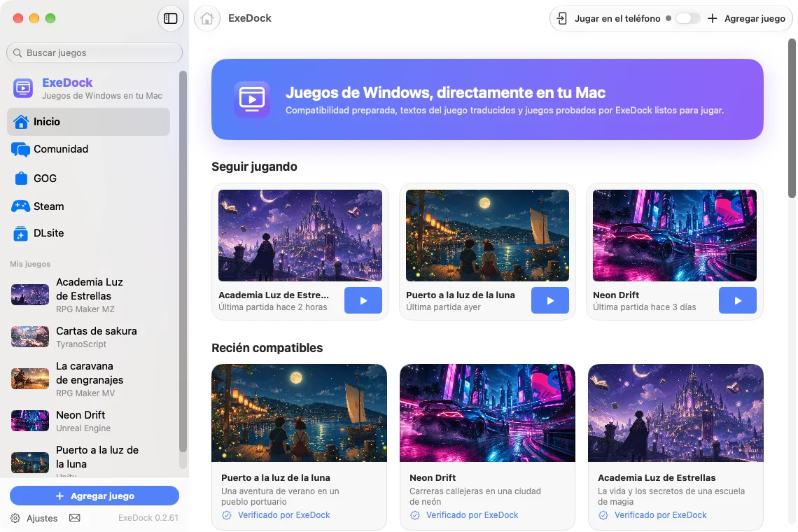Click the GOG bag icon
Image resolution: width=798 pixels, height=532 pixels.
pyautogui.click(x=21, y=178)
